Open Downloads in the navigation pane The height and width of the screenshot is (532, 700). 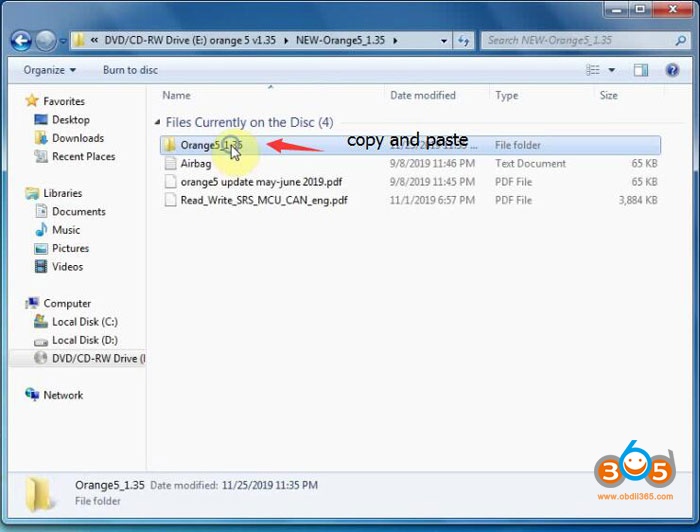(x=78, y=138)
